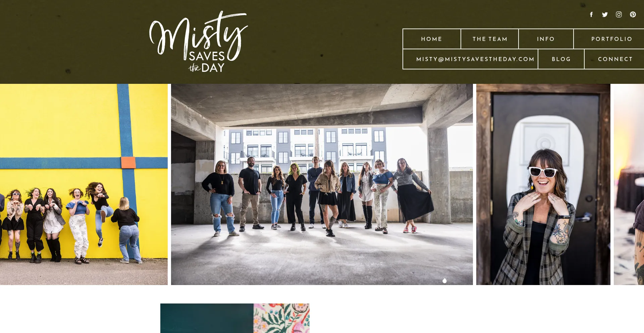644x333 pixels.
Task: Go to the Home menu item
Action: [432, 39]
